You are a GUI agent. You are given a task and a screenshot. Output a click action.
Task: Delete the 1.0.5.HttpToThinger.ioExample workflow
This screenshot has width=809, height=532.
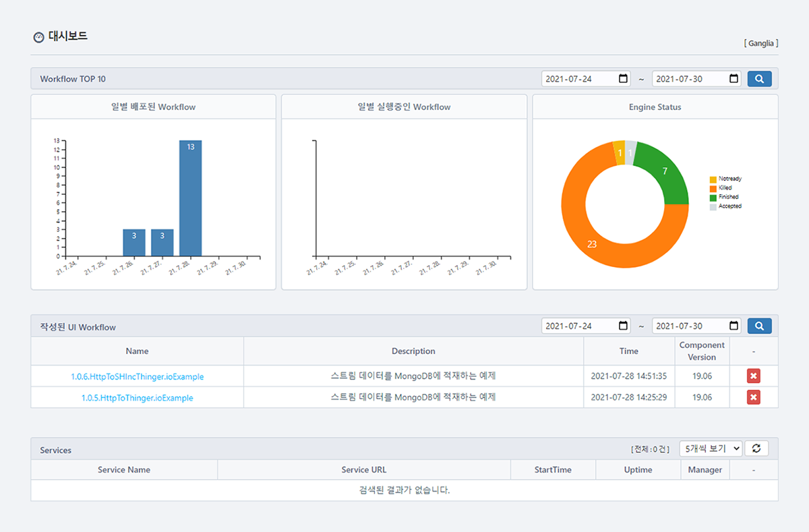click(754, 397)
